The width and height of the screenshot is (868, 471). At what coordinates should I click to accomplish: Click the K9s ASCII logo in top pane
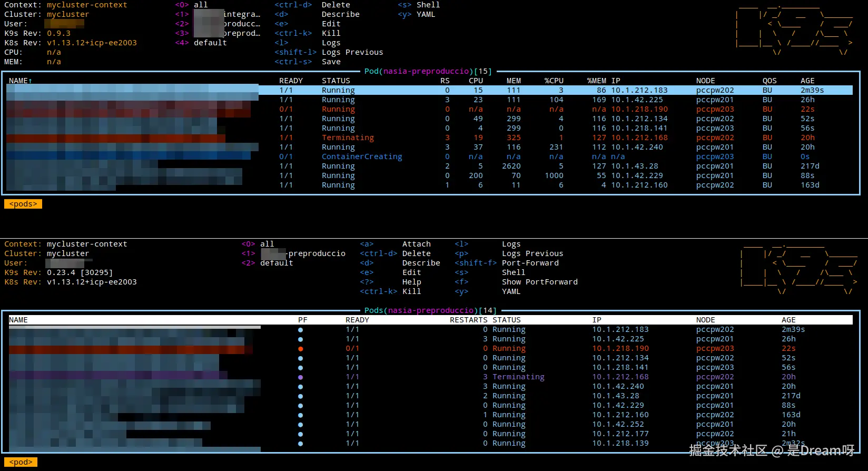point(795,30)
